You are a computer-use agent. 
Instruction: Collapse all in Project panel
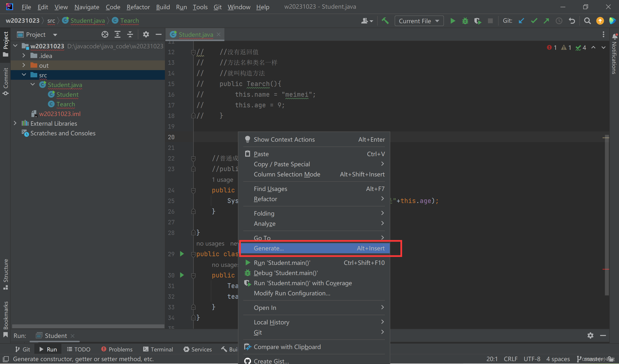point(130,34)
